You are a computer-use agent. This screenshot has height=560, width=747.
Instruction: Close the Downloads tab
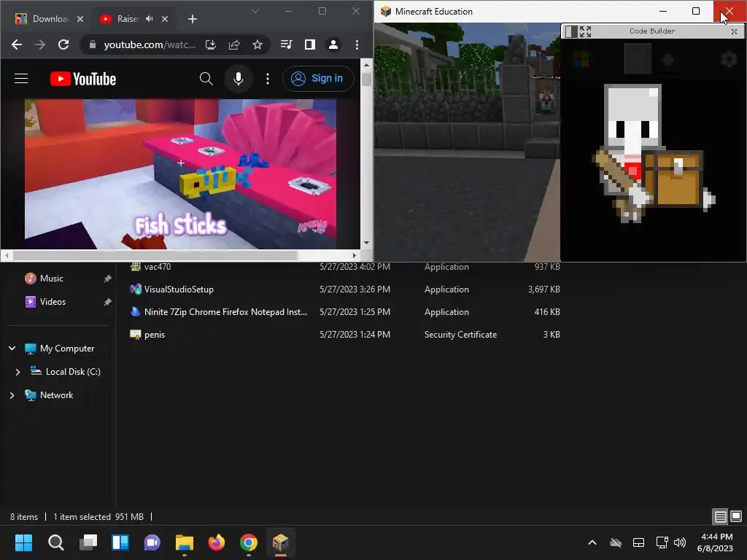pos(80,19)
